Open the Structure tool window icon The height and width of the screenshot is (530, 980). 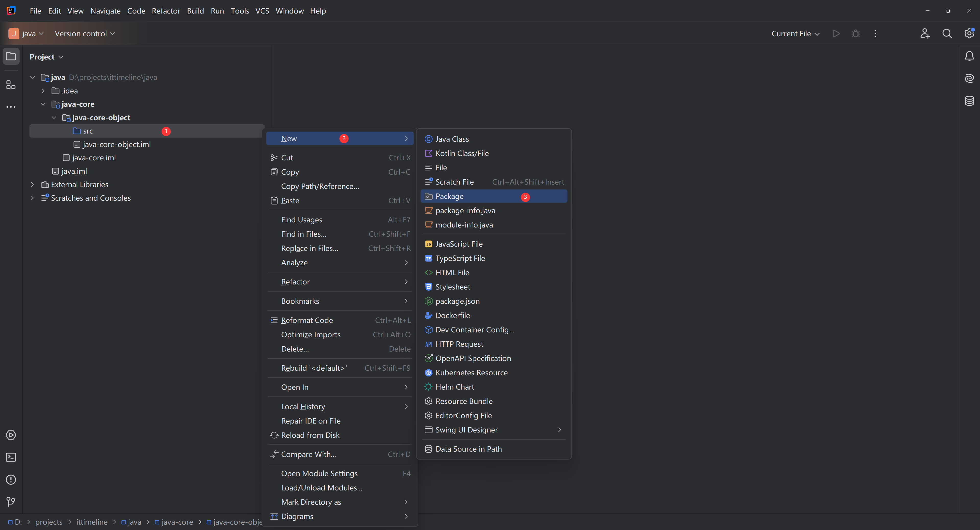point(11,85)
